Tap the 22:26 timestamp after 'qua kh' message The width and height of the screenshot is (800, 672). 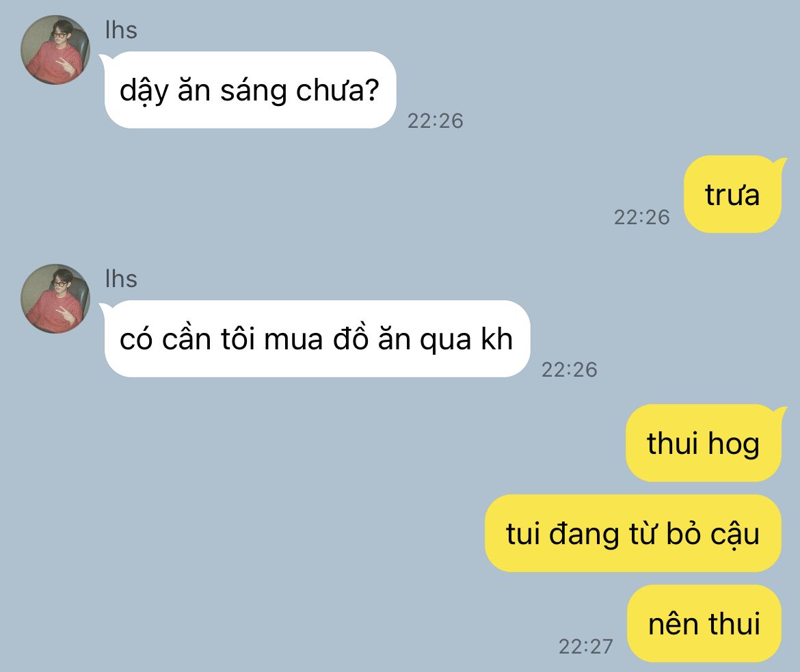tap(570, 370)
